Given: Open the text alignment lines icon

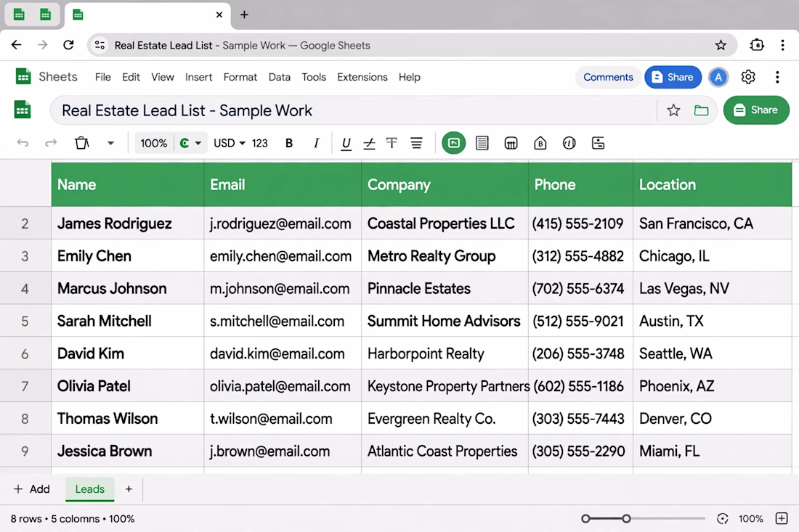Looking at the screenshot, I should pyautogui.click(x=416, y=143).
